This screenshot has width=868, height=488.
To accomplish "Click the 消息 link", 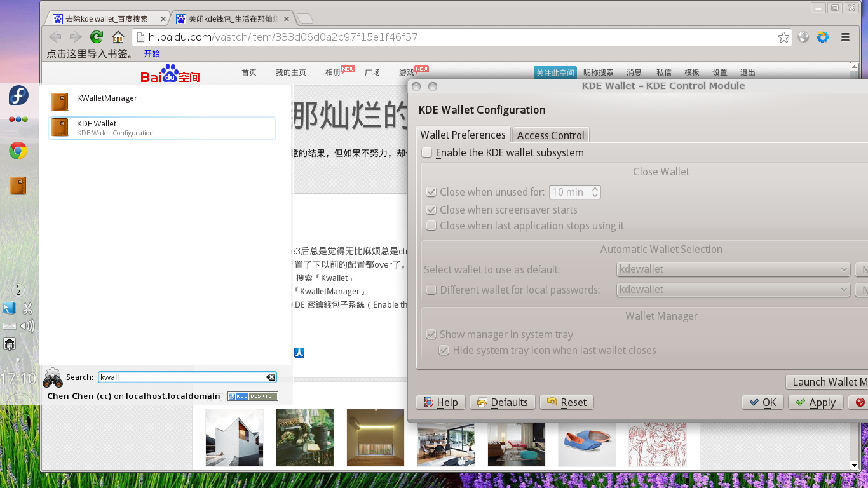I will click(x=634, y=72).
